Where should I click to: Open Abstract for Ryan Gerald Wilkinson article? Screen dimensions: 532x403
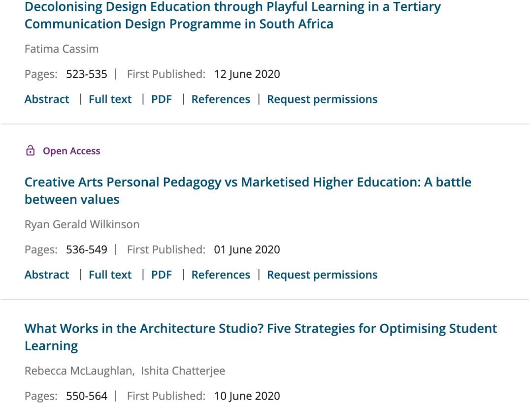coord(47,275)
